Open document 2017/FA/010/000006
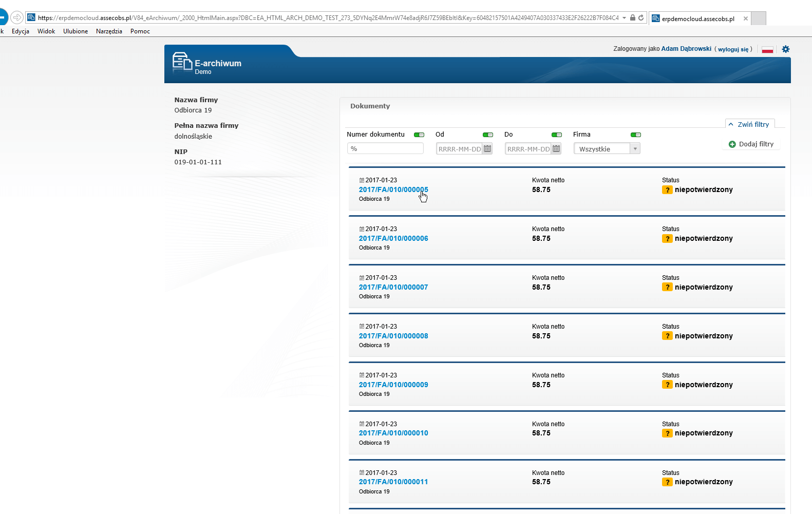 click(x=393, y=239)
